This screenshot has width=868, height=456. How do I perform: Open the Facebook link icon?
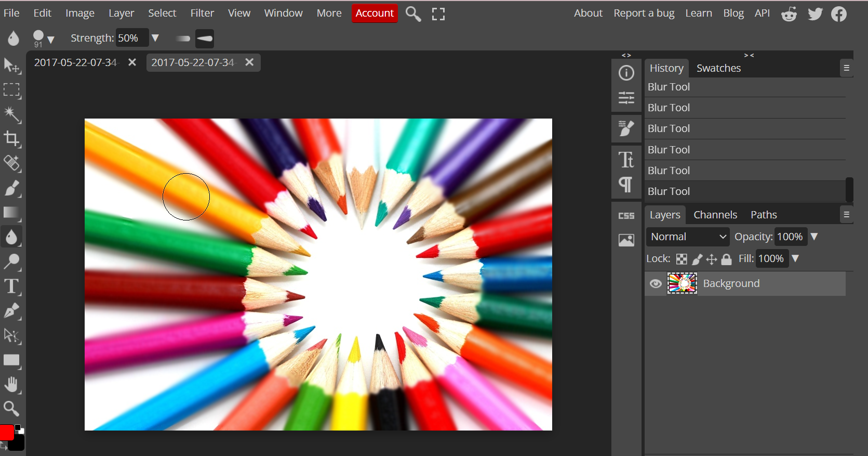point(839,14)
